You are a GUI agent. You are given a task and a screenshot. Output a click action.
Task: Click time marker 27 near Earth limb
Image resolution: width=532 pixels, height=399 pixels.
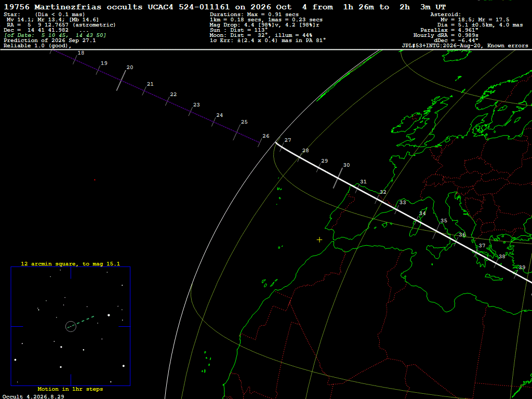click(288, 140)
